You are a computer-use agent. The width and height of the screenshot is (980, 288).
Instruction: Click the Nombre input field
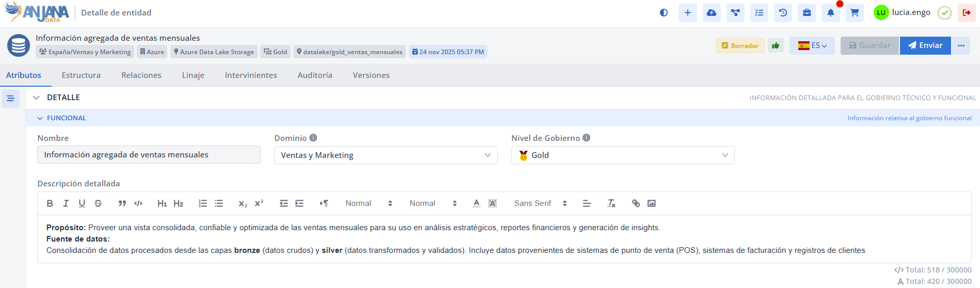tap(149, 155)
